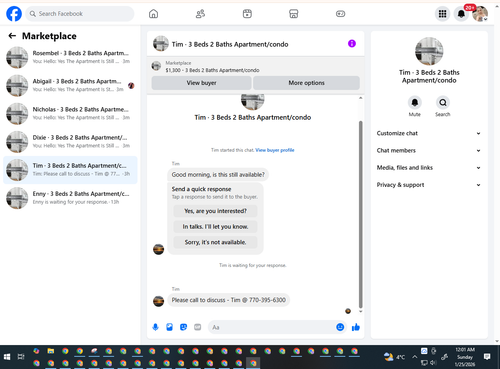Viewport: 500px width, 369px height.
Task: Click the chat scroll-up arrow
Action: [x=360, y=98]
